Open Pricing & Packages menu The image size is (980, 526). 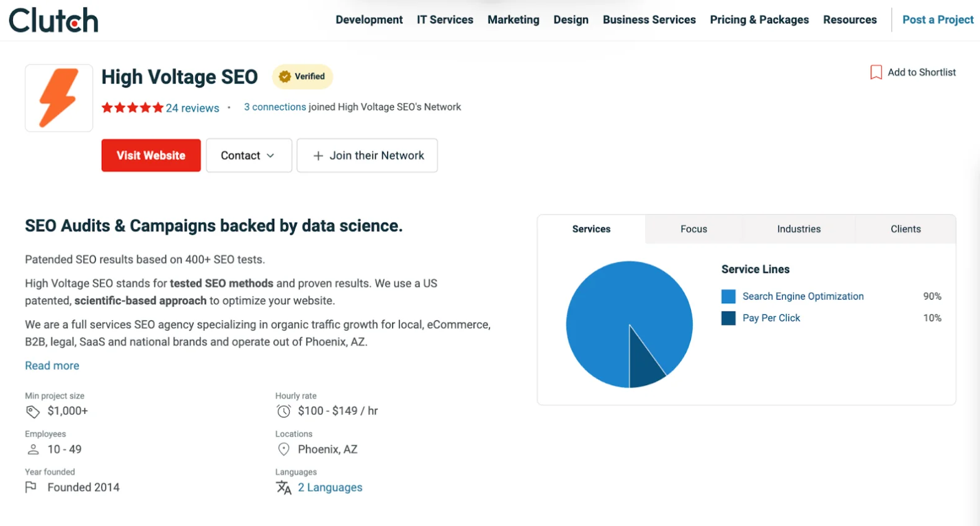[759, 20]
